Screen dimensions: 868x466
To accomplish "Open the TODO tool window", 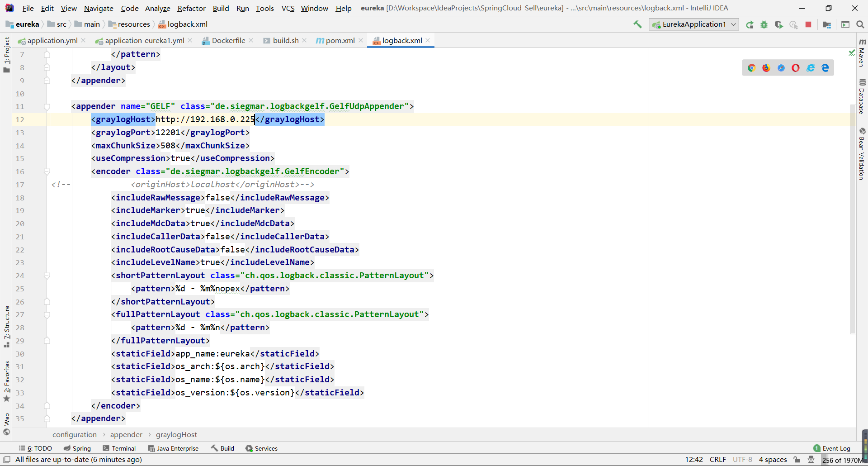I will 36,448.
